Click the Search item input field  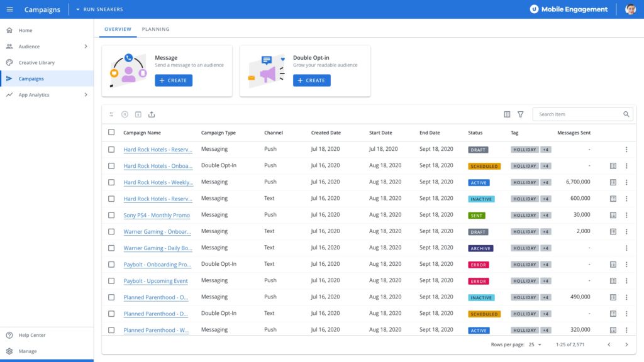tap(582, 114)
